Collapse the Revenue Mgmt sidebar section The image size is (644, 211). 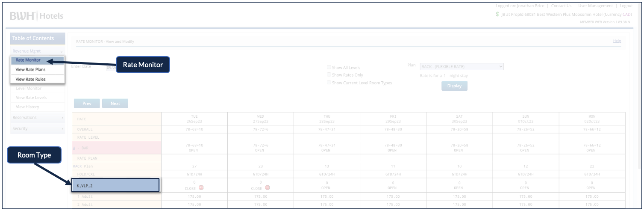[x=38, y=51]
